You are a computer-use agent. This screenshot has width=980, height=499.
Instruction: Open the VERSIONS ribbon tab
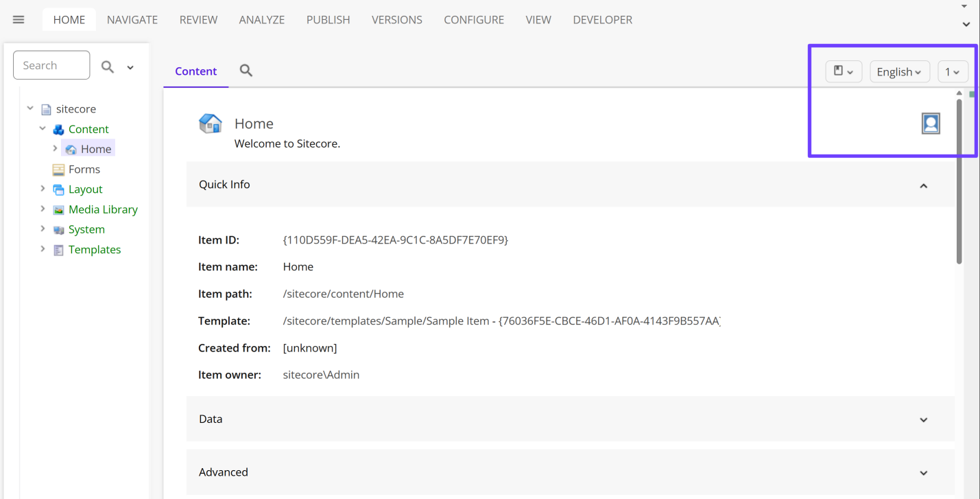(x=397, y=20)
